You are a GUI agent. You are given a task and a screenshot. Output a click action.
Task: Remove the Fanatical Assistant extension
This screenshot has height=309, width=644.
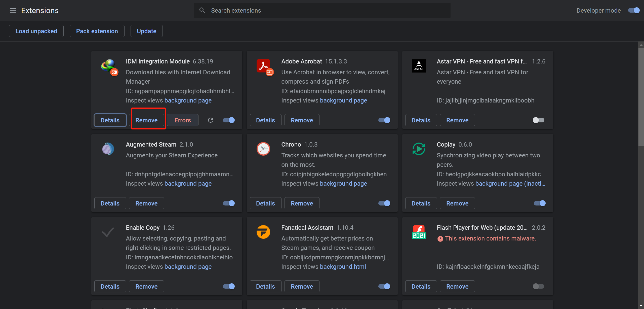pos(302,286)
